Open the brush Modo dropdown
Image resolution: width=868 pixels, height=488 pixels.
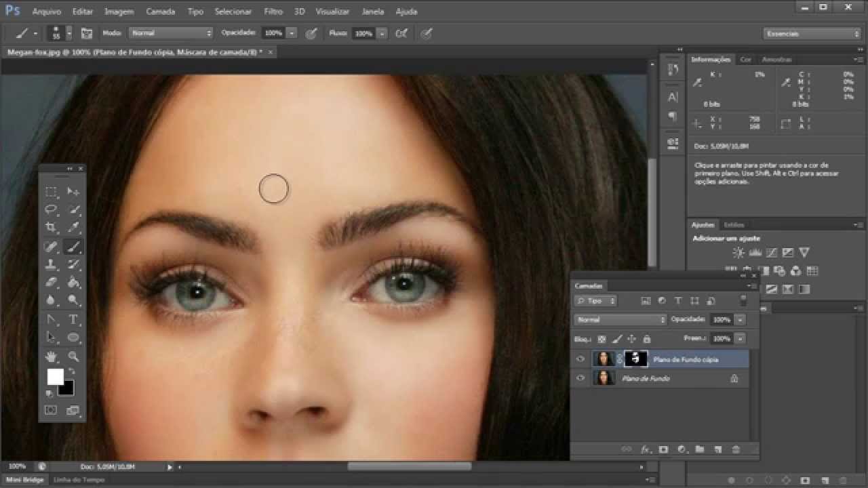coord(171,33)
